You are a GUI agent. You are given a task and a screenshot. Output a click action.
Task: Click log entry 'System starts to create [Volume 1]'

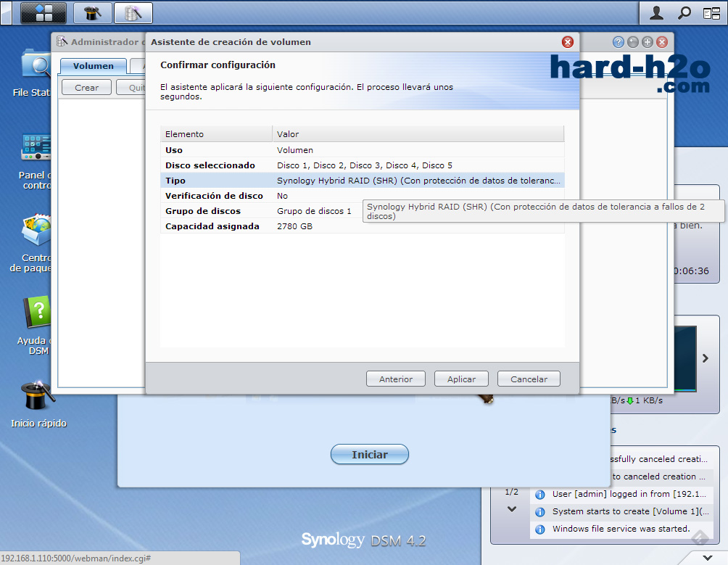click(631, 511)
